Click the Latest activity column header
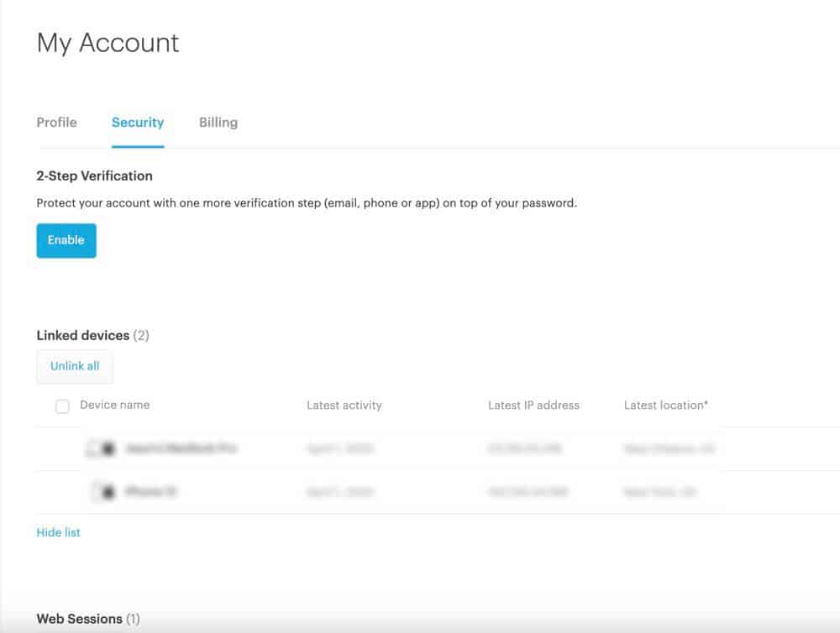840x633 pixels. coord(344,405)
